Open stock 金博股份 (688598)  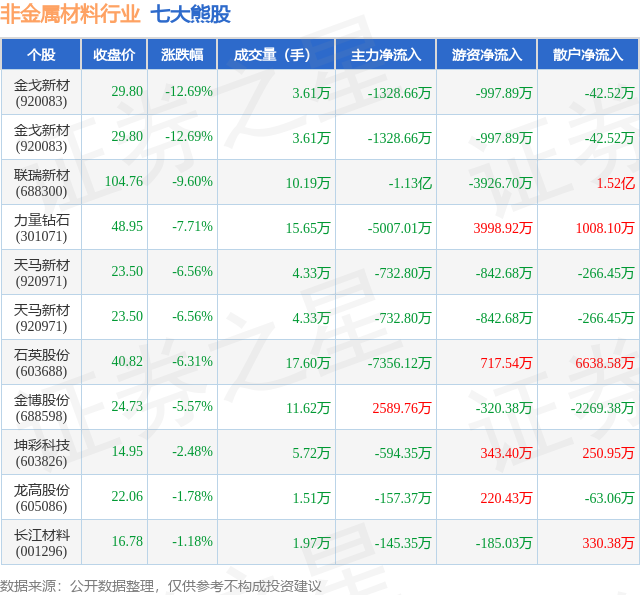click(x=41, y=408)
